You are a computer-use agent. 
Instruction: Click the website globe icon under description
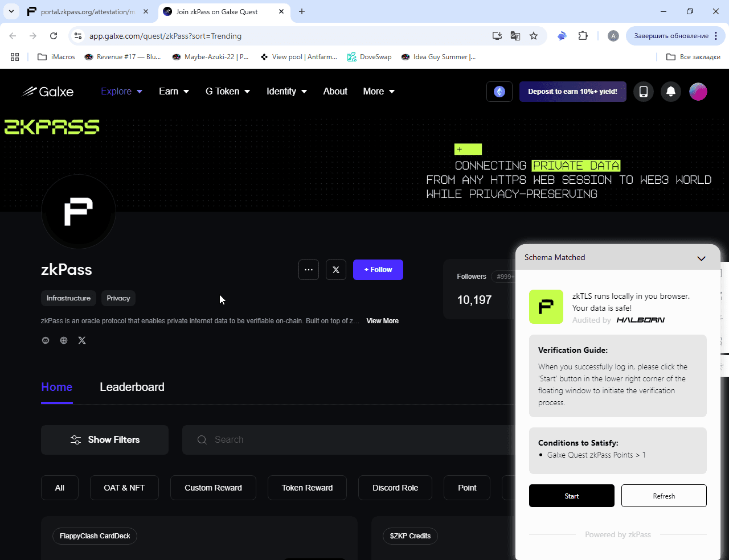click(x=64, y=340)
